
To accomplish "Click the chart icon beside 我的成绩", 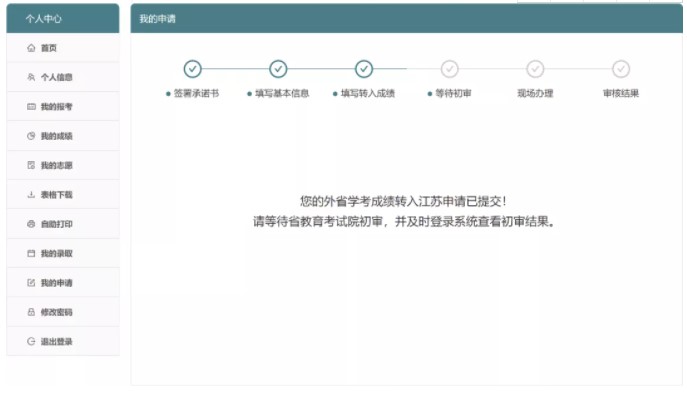I will point(31,136).
